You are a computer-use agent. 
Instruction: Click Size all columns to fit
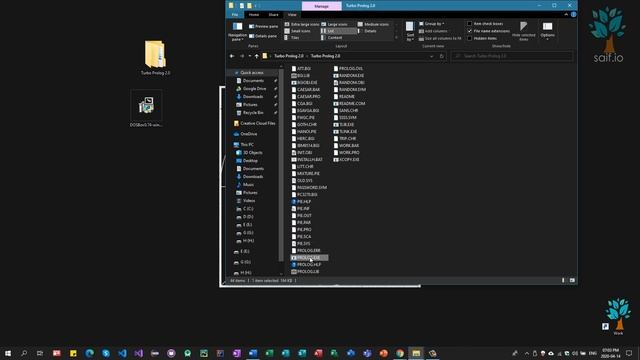click(440, 38)
